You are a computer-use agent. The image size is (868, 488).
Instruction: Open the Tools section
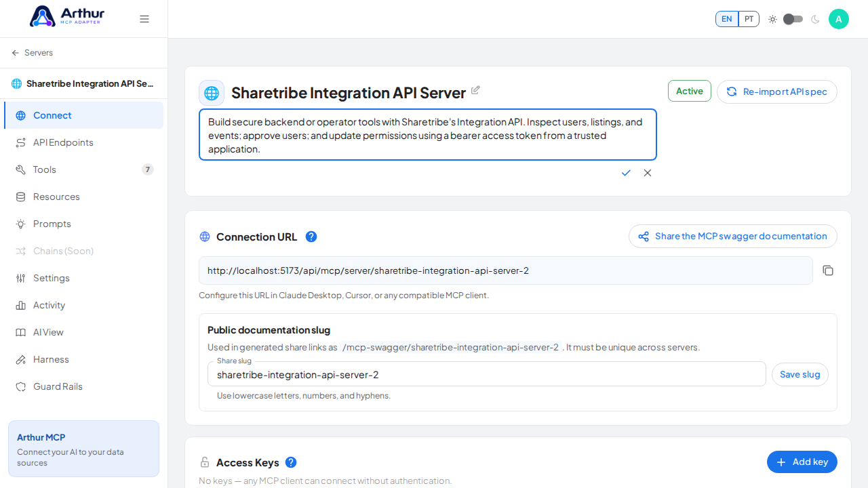pos(84,169)
